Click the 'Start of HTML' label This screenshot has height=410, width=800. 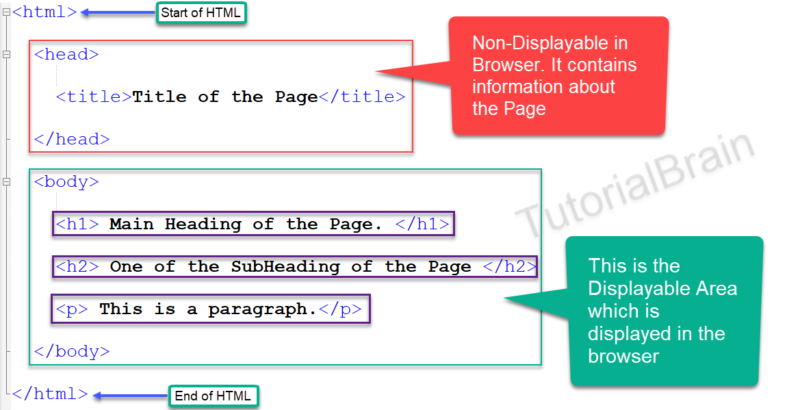point(201,13)
